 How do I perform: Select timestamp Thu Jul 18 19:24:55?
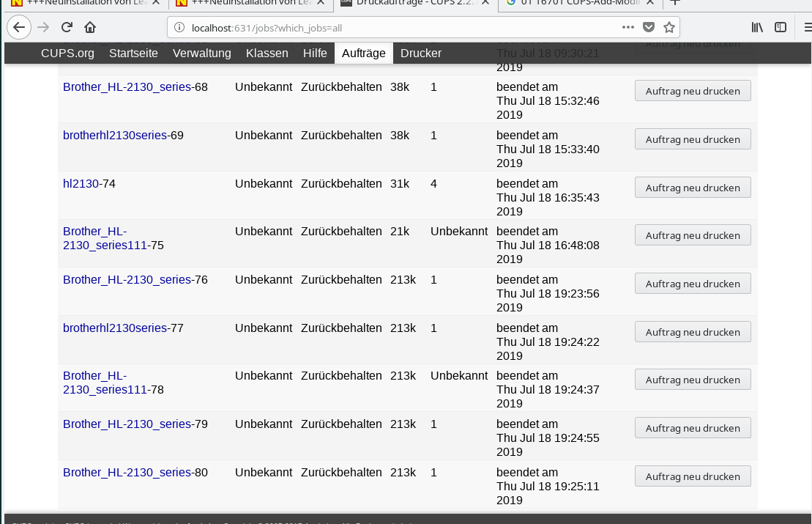click(x=548, y=438)
